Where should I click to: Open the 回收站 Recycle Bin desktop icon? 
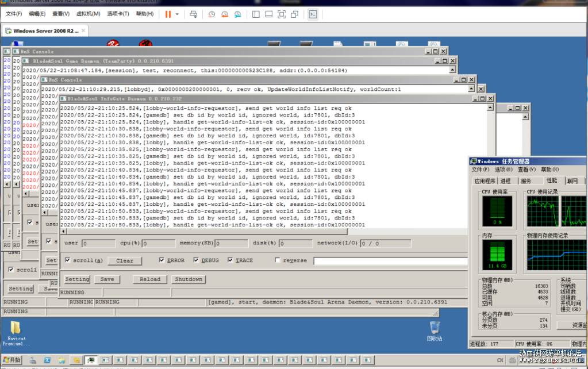coord(435,331)
